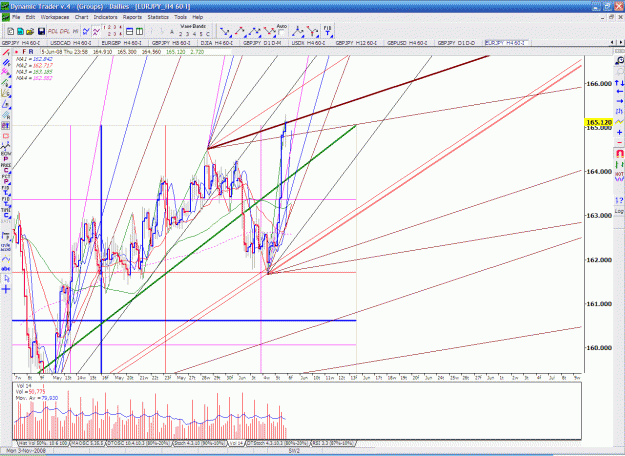The height and width of the screenshot is (456, 625).
Task: Click the FIB T tool icon
Action: [x=327, y=31]
